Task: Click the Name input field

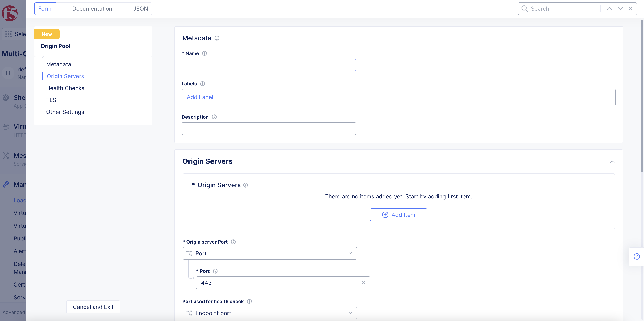Action: pyautogui.click(x=269, y=65)
